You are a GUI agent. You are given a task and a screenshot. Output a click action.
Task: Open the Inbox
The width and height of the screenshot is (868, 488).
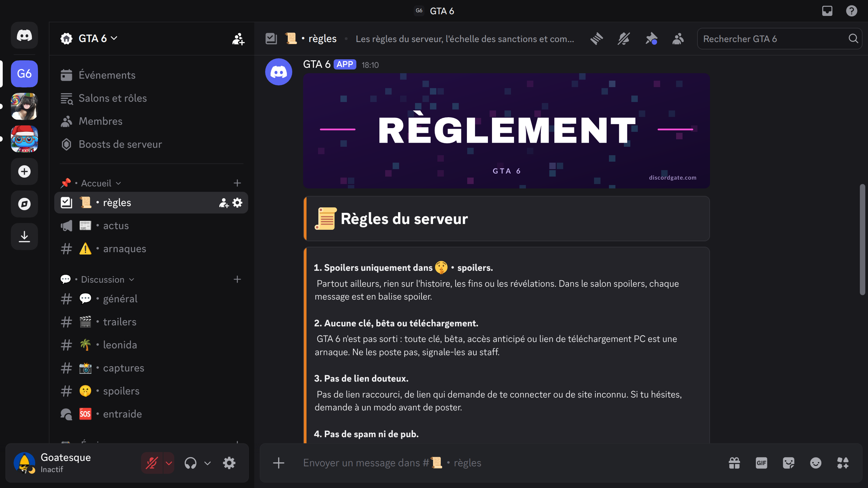827,11
